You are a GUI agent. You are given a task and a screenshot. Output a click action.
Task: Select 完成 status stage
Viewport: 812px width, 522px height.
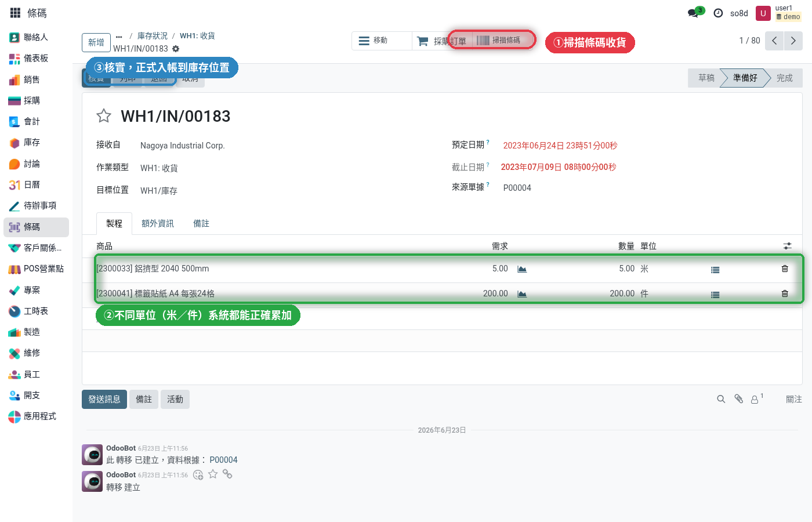point(785,78)
